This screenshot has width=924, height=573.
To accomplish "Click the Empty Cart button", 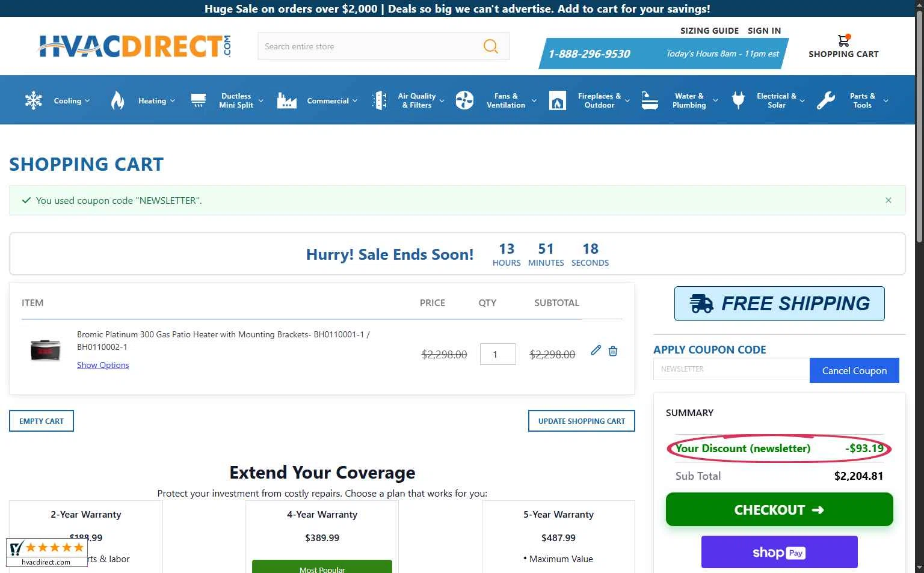I will point(42,421).
